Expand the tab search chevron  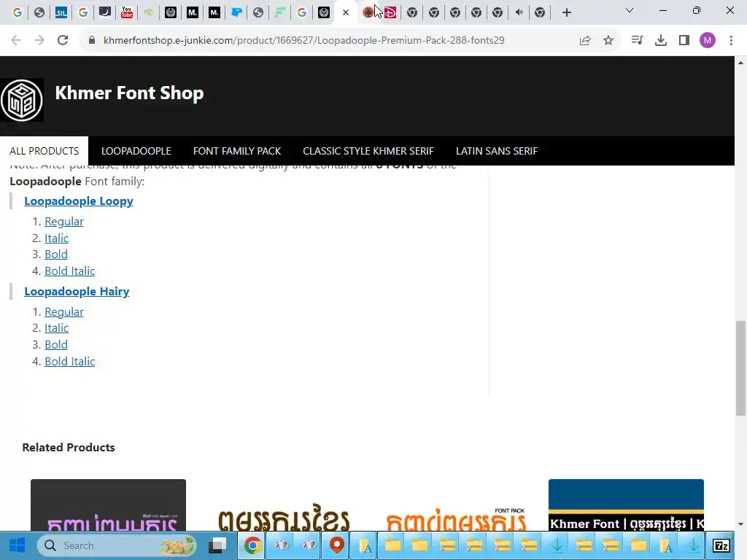coord(630,10)
